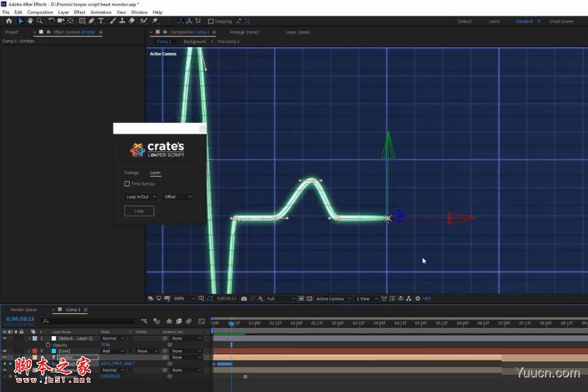Screen dimensions: 588x392
Task: Select the Pen tool
Action: tap(92, 21)
